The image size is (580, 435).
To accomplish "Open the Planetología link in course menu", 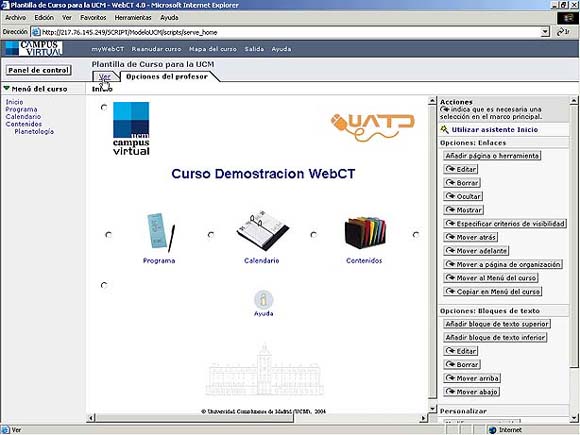I will point(34,132).
